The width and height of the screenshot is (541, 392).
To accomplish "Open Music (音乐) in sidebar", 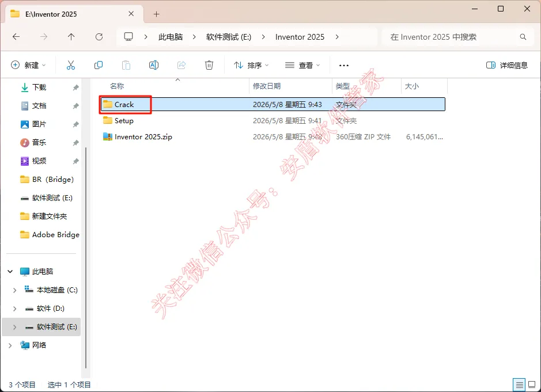I will click(x=39, y=143).
